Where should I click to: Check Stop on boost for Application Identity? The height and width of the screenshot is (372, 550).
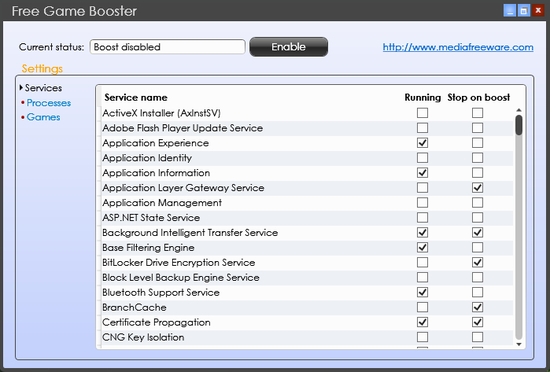pyautogui.click(x=477, y=158)
